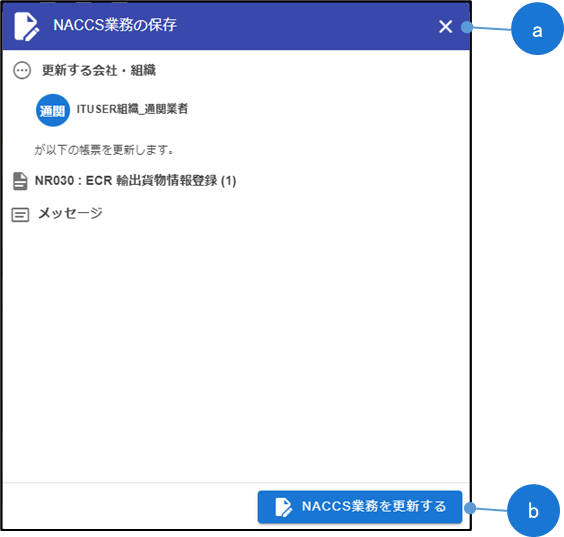Click the NACCS業務を更新する button
Image resolution: width=564 pixels, height=537 pixels.
click(x=360, y=506)
